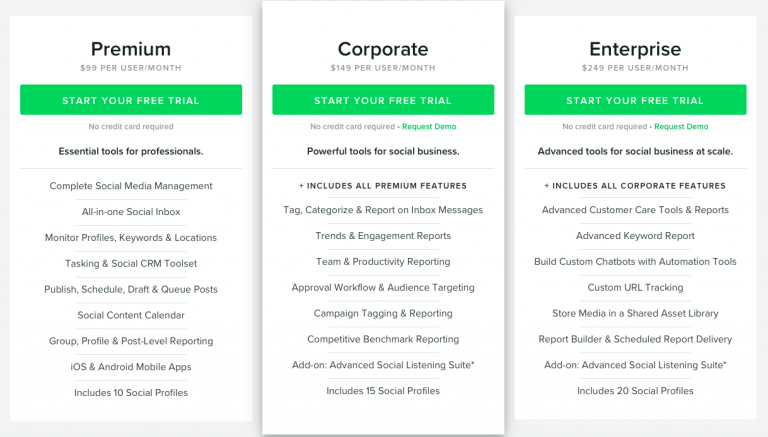Click Request Demo under the Enterprise plan
The image size is (768, 437).
click(681, 127)
